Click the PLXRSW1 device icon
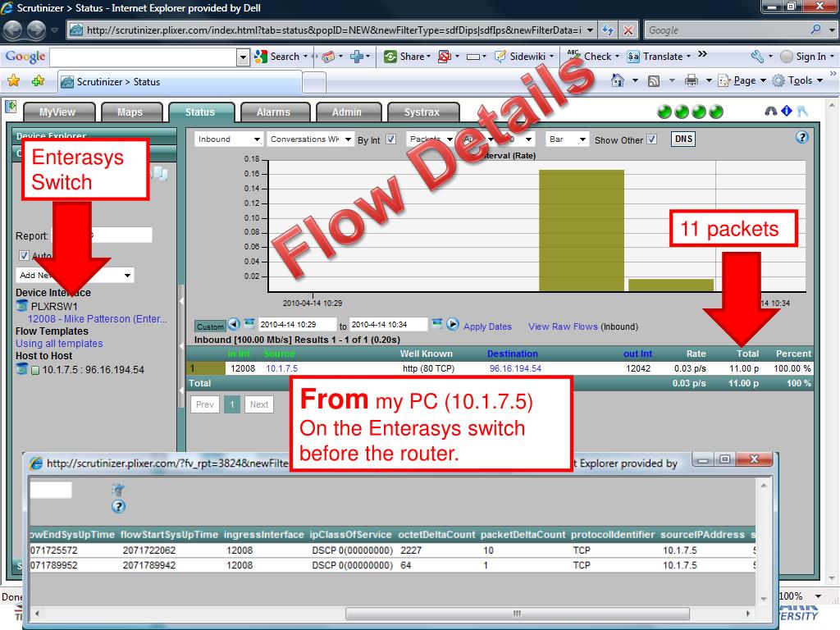Image resolution: width=840 pixels, height=630 pixels. 22,306
